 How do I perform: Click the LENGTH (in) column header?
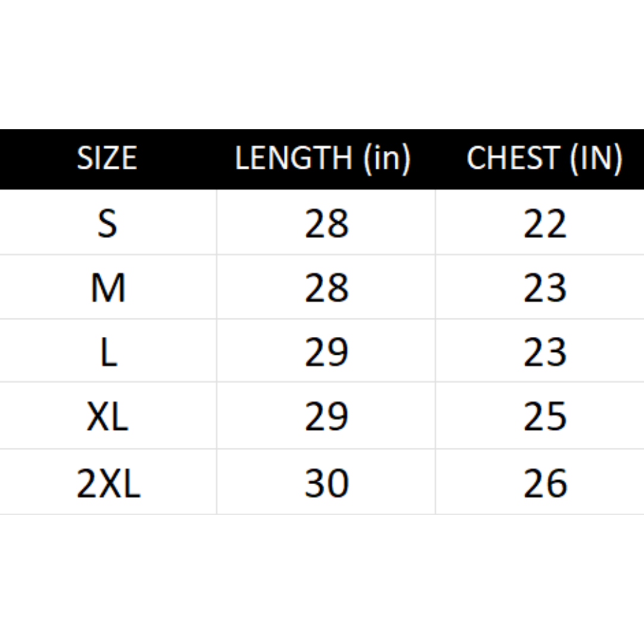tap(323, 159)
